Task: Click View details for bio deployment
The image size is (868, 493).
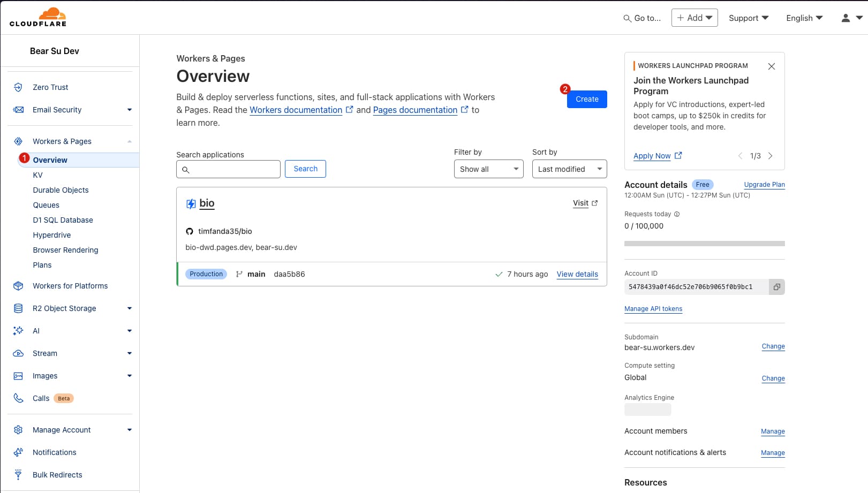Action: coord(577,274)
